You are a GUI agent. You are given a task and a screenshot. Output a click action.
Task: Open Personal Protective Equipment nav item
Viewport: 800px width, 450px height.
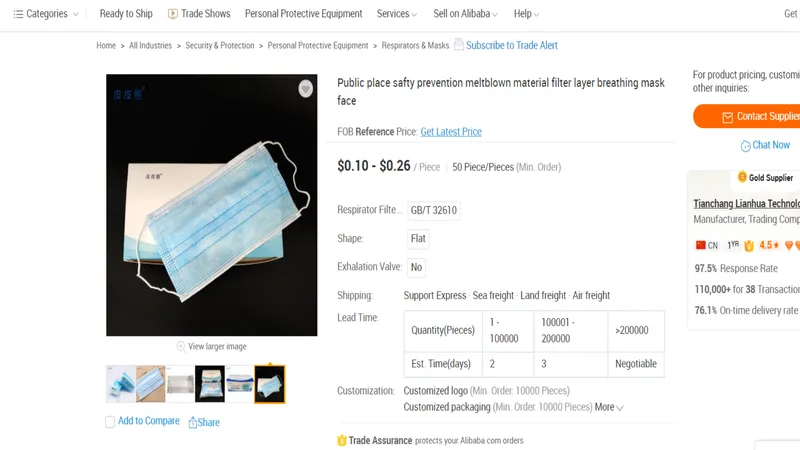[x=303, y=14]
